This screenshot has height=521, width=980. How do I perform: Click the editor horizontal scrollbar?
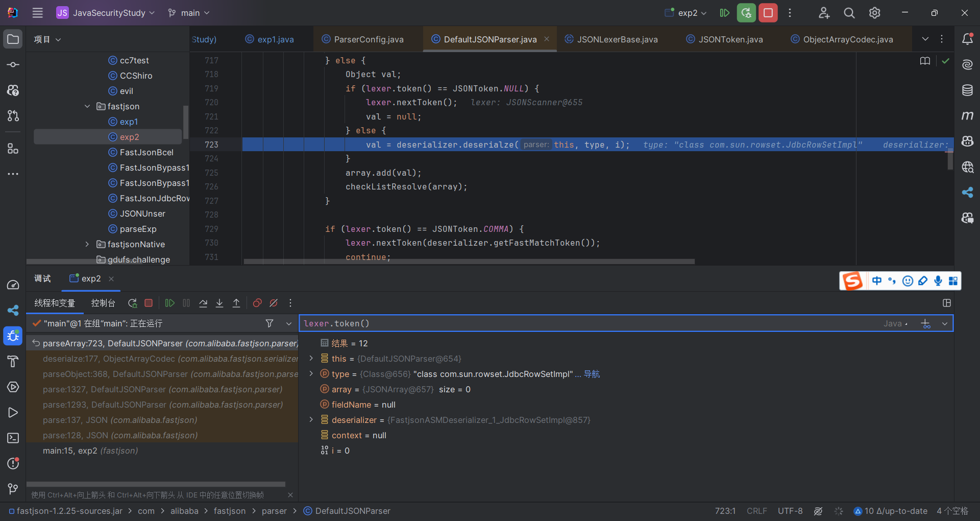[469, 262]
